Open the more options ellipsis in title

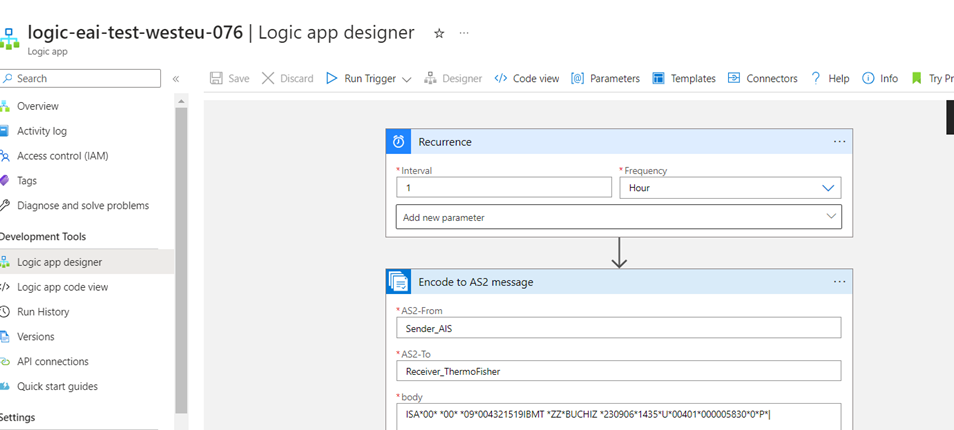[464, 33]
